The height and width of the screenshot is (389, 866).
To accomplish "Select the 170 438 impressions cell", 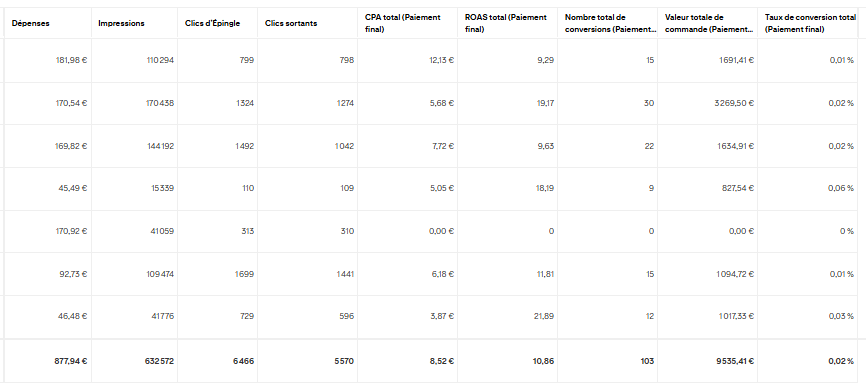I will pyautogui.click(x=157, y=103).
